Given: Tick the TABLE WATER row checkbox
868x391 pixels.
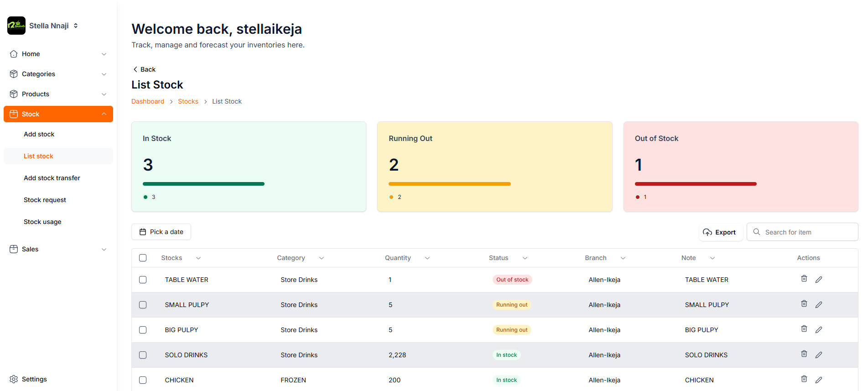Looking at the screenshot, I should pyautogui.click(x=143, y=280).
